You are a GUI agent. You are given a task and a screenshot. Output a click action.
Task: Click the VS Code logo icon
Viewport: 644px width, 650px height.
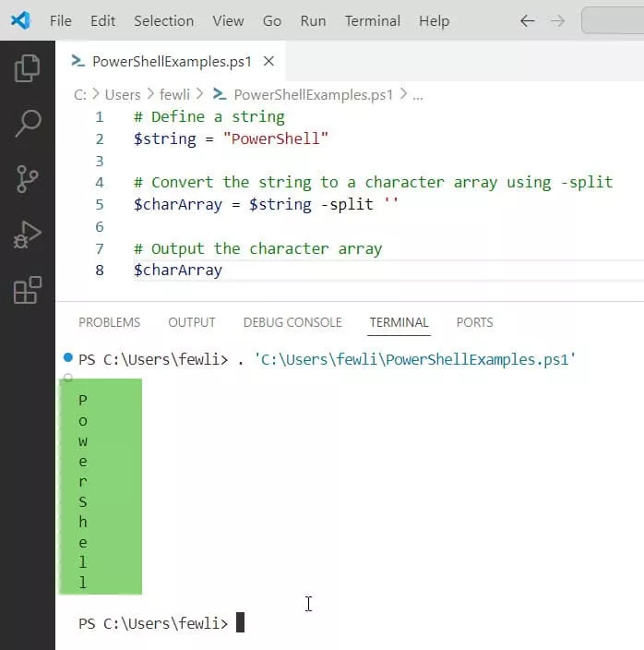20,20
